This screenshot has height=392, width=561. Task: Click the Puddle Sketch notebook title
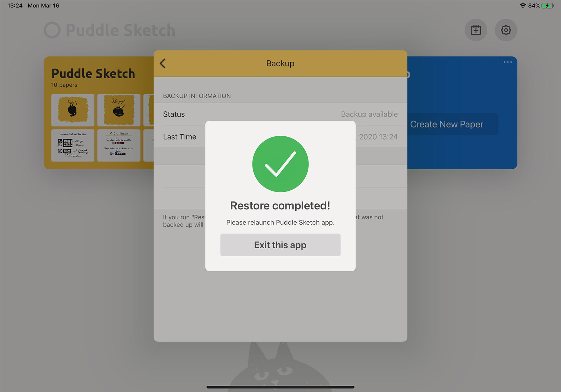pyautogui.click(x=93, y=74)
